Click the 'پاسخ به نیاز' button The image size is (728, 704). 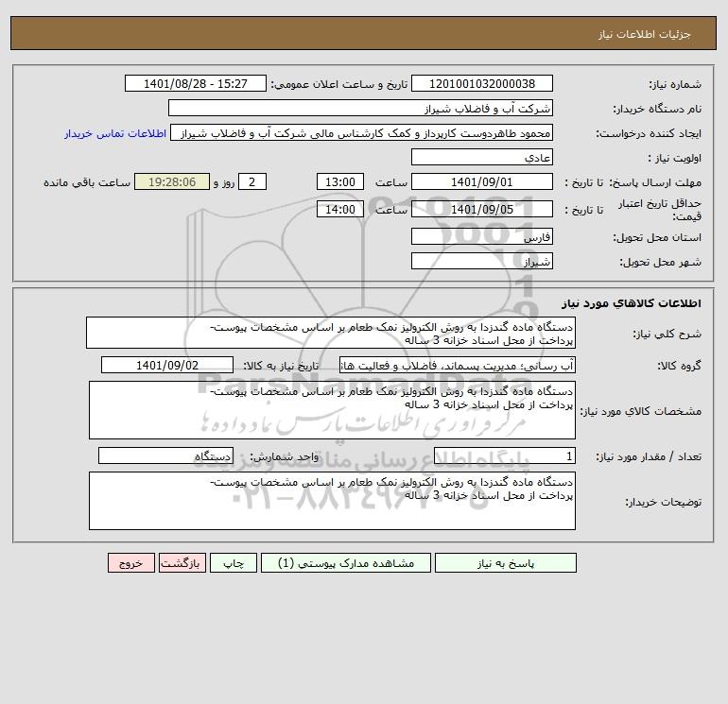point(505,563)
